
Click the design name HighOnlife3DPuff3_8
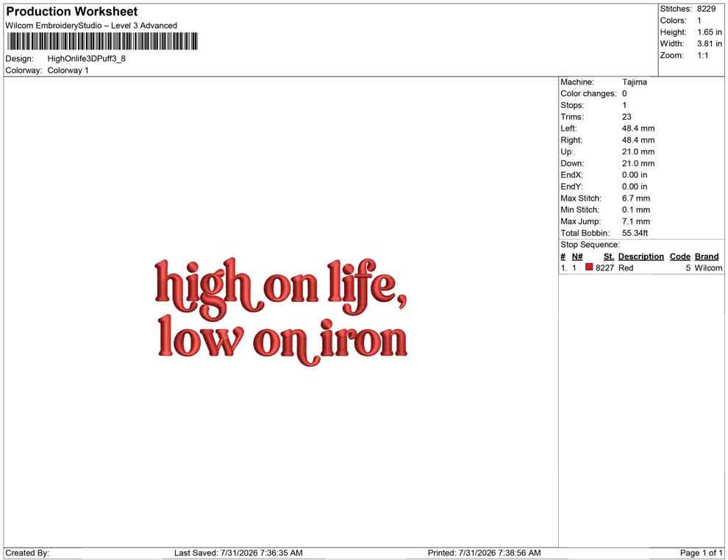click(86, 59)
